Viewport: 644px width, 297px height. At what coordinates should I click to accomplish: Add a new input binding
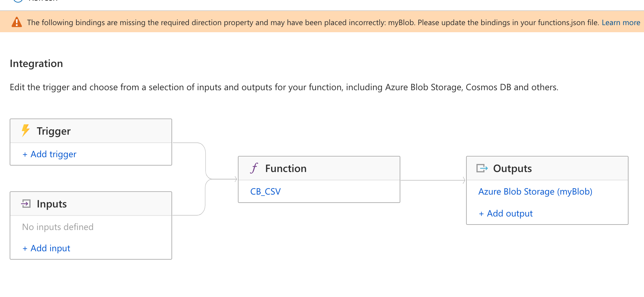point(46,248)
